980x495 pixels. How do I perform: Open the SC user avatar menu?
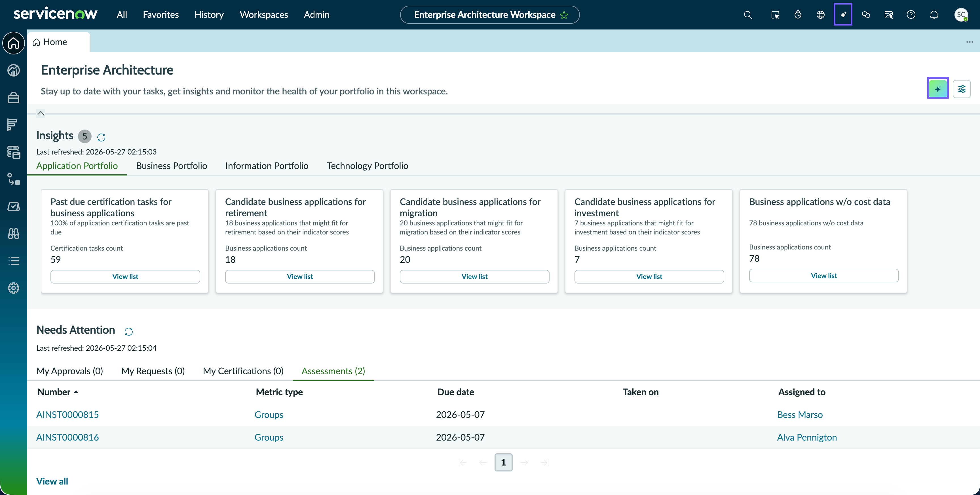[961, 15]
